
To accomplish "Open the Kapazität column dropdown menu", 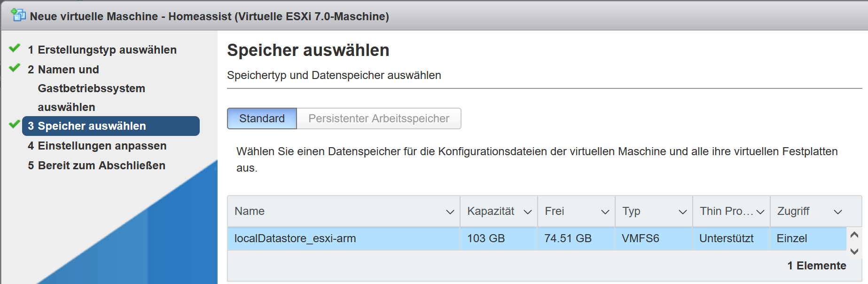I will 527,212.
